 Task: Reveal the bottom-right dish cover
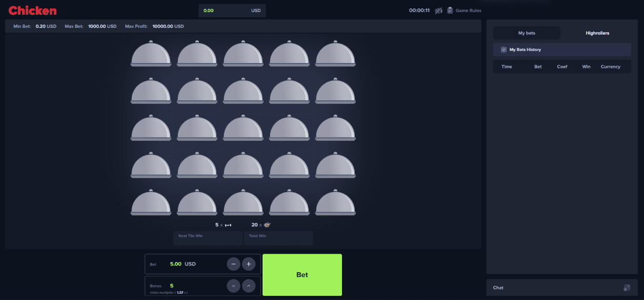pos(335,203)
